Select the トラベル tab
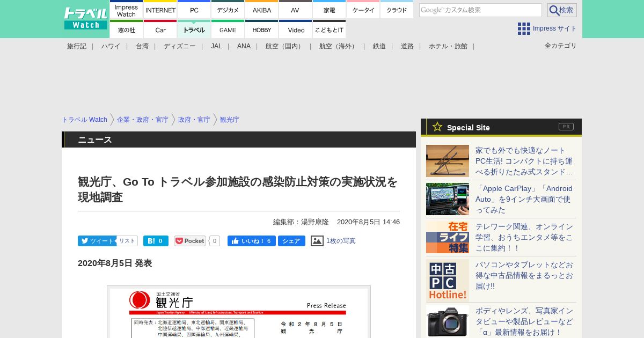Viewport: 644px width, 338px height. point(194,30)
